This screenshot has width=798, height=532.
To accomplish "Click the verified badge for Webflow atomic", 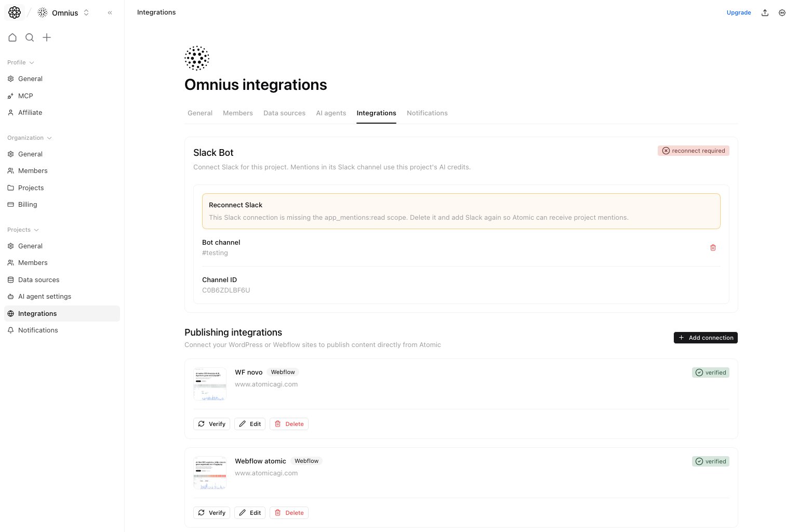I will (711, 461).
